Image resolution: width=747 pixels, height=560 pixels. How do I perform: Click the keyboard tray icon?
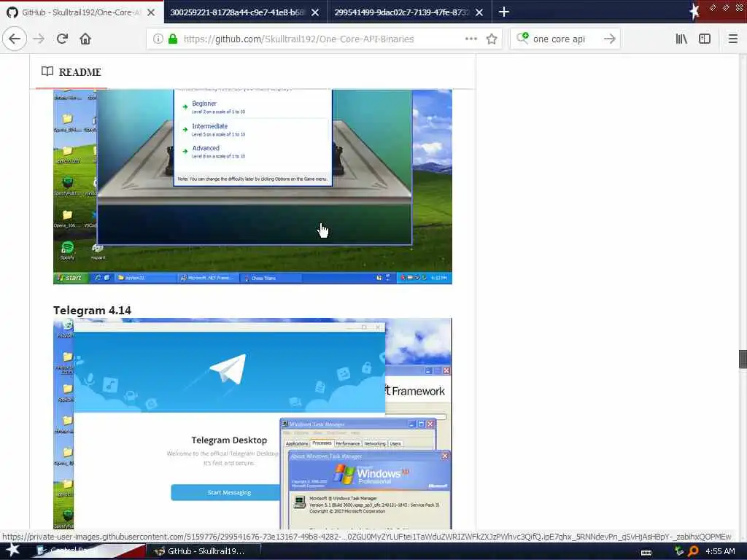point(646,552)
